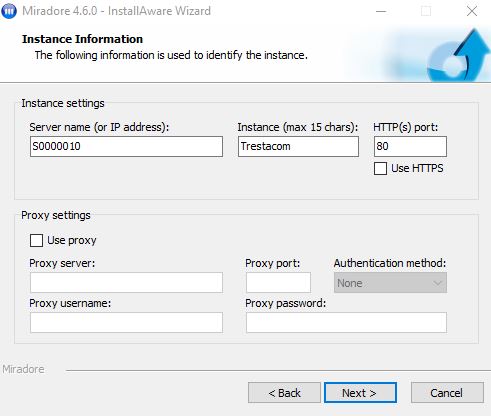Minimize the Miradore installer window
Viewport: 491px width, 416px height.
381,11
